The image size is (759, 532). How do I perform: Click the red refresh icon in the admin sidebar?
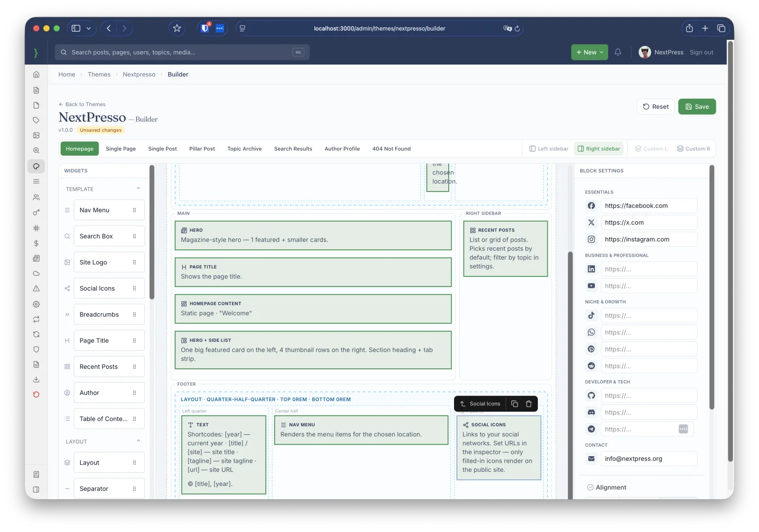point(36,394)
